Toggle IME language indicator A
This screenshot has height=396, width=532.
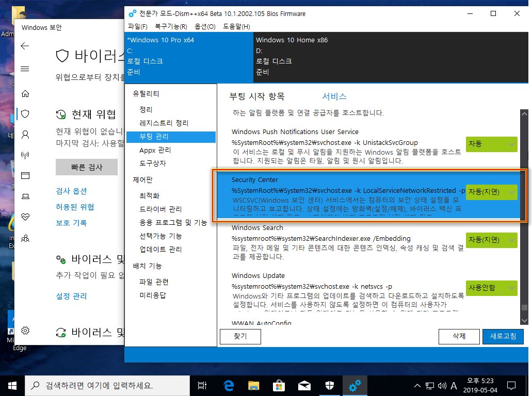[x=454, y=386]
